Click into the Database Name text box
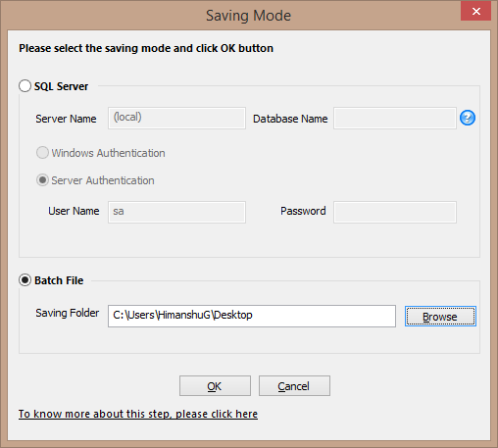This screenshot has width=498, height=448. coord(395,118)
